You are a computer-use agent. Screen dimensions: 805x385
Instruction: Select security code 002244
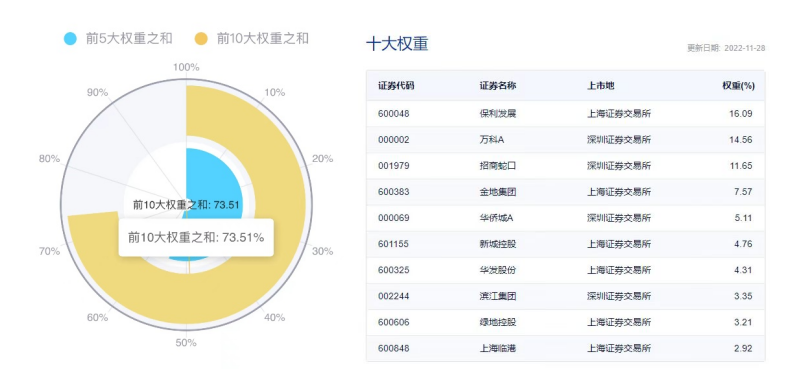click(393, 296)
